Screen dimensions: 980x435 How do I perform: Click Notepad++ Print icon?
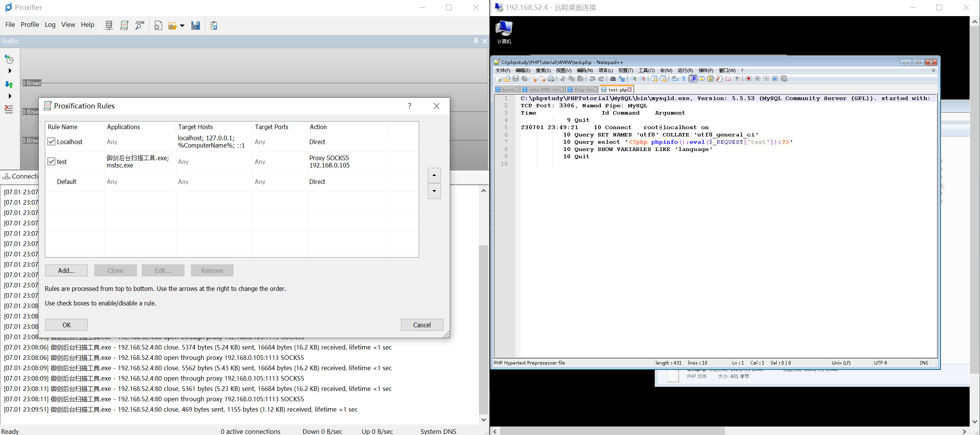pyautogui.click(x=551, y=79)
